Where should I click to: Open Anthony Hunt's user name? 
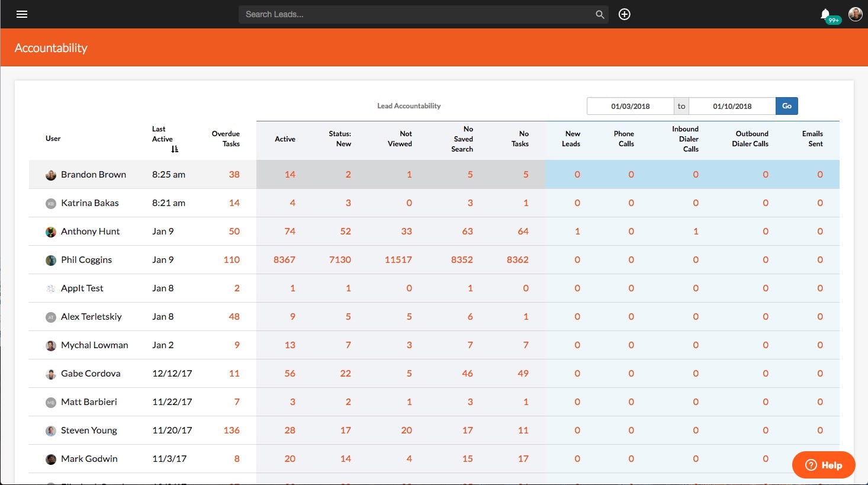pos(91,232)
